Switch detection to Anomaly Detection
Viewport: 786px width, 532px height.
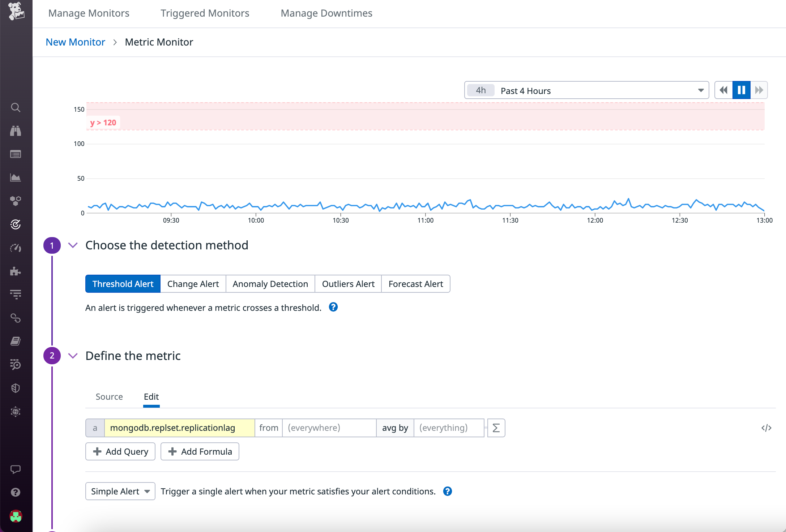point(270,284)
